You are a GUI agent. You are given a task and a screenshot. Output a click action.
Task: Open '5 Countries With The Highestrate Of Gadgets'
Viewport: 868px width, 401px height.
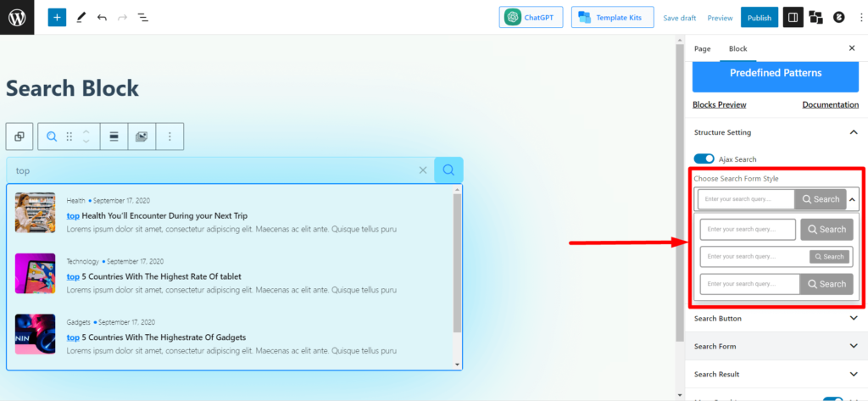click(x=156, y=337)
